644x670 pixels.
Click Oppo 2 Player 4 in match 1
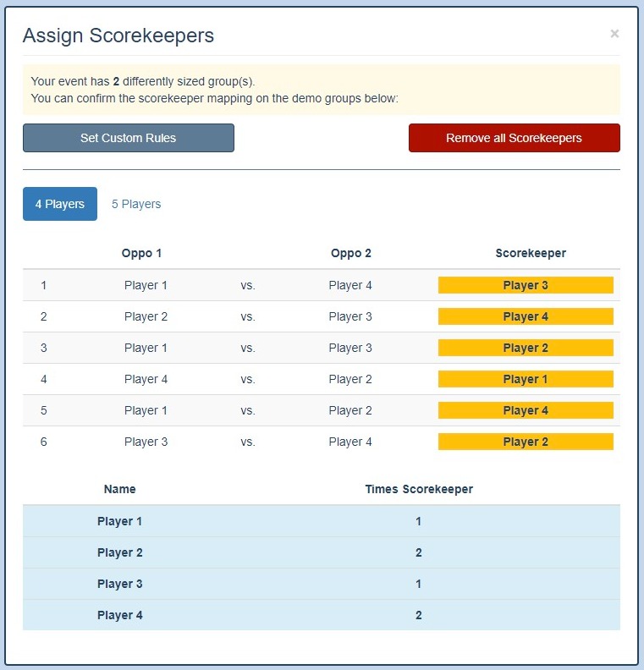[350, 285]
